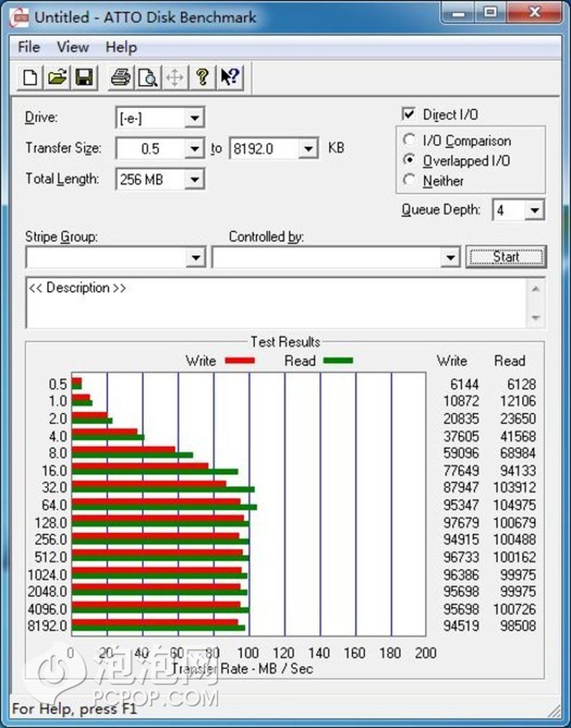Select the Overlapped I/O radio option
The image size is (571, 728).
click(x=409, y=160)
